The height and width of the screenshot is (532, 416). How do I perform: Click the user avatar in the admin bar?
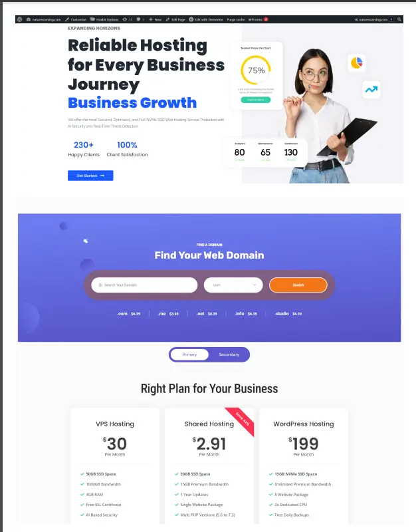391,19
